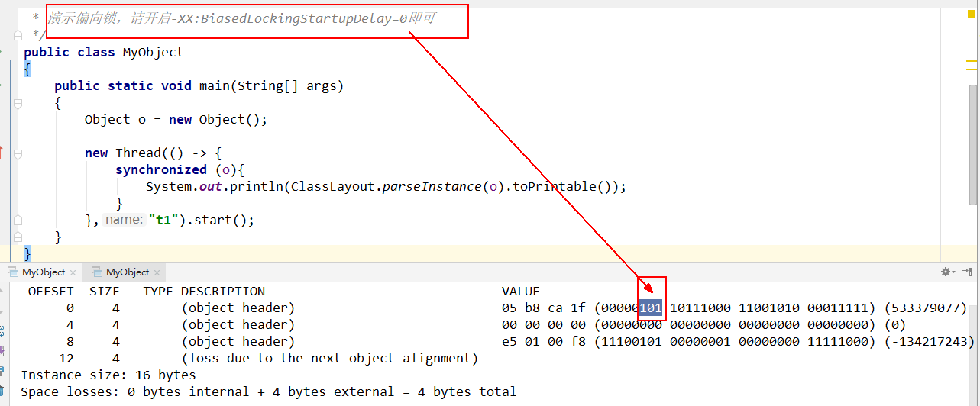Close the left MyObject run tab
This screenshot has height=406, width=980.
tap(73, 272)
